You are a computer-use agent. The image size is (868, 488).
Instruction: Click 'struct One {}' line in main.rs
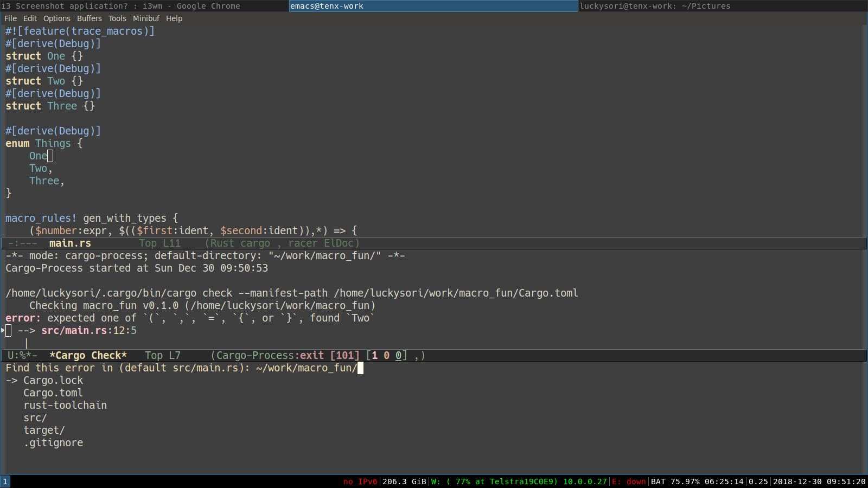(44, 56)
